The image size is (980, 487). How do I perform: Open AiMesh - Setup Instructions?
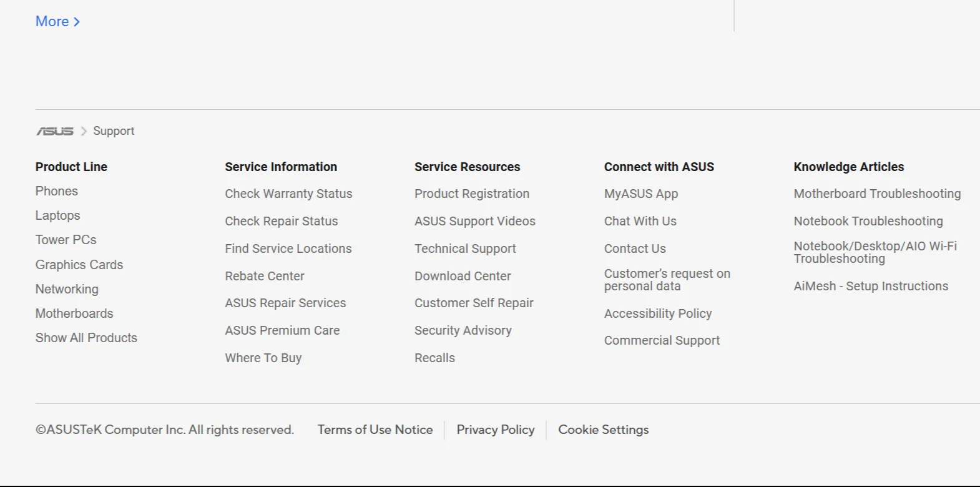(871, 286)
